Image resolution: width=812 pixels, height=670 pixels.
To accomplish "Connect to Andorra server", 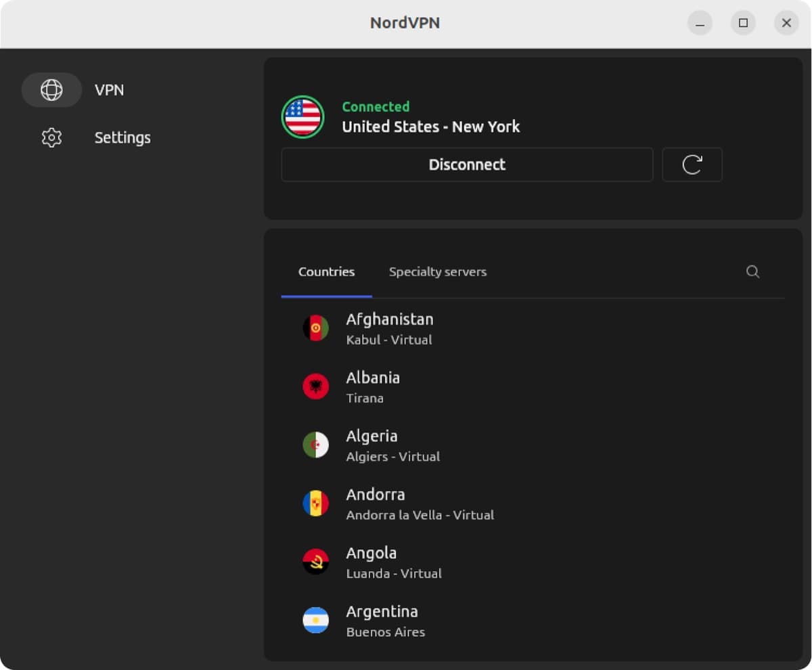I will point(533,504).
